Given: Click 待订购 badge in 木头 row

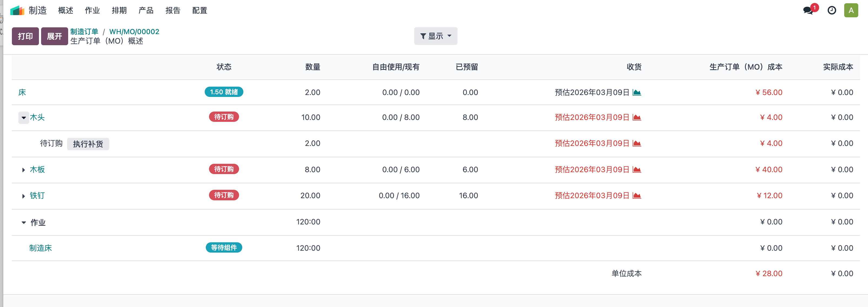Looking at the screenshot, I should tap(224, 117).
